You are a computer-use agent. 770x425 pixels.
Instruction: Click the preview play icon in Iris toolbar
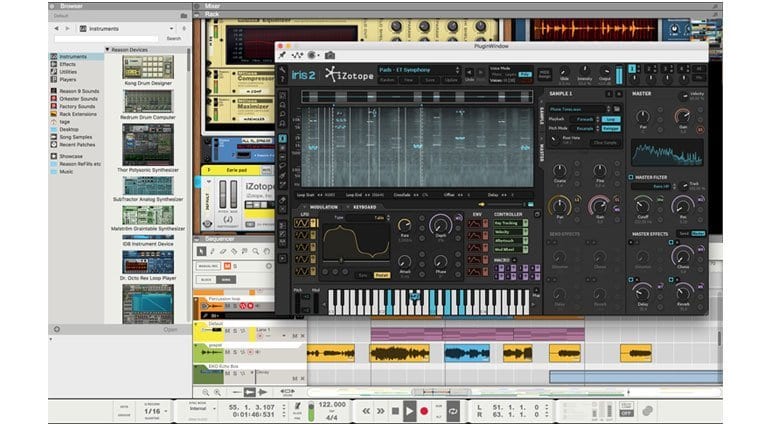pyautogui.click(x=283, y=258)
